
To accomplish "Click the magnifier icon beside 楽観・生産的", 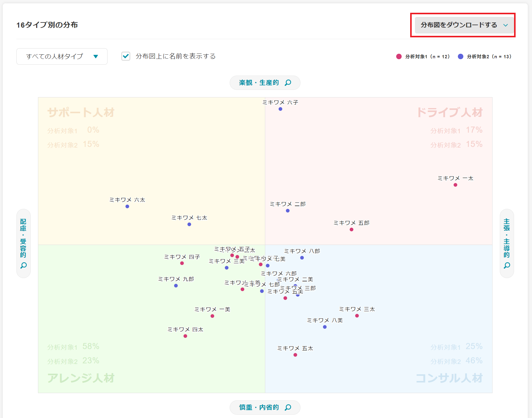I will 288,83.
